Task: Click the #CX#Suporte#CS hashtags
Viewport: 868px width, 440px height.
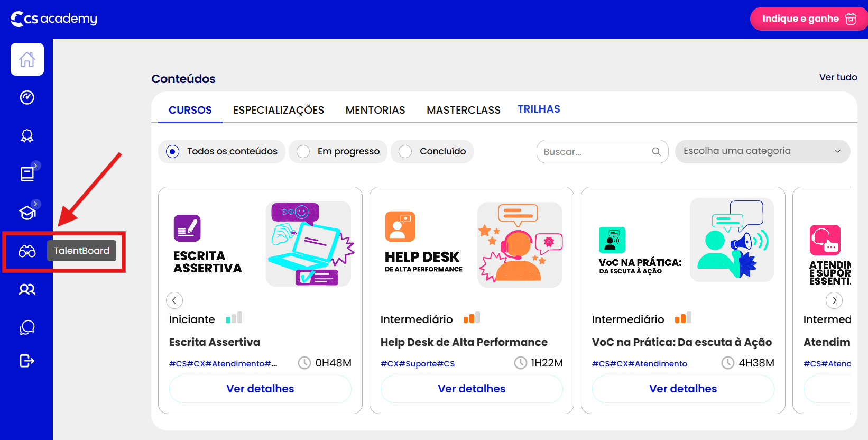Action: click(x=418, y=364)
